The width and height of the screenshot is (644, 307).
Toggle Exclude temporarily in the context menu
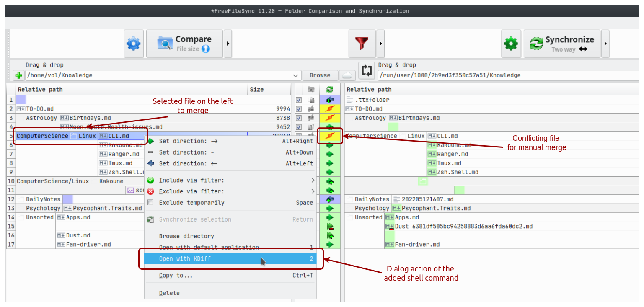[230, 203]
